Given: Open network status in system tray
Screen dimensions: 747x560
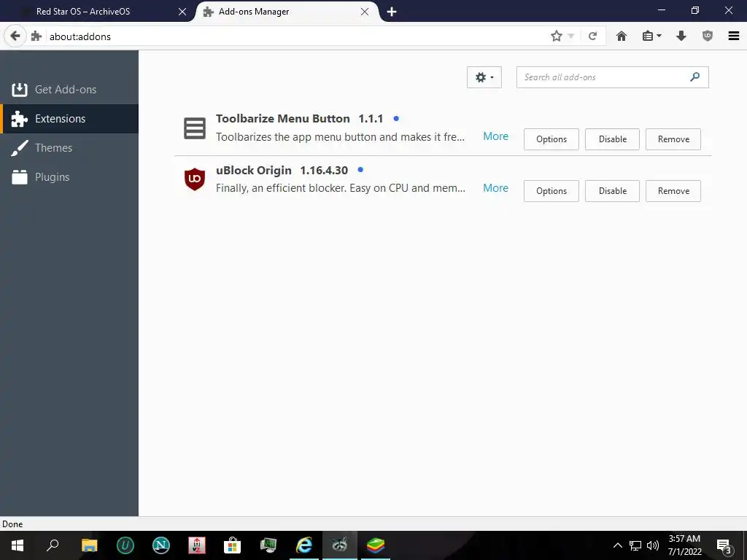Looking at the screenshot, I should click(x=635, y=545).
